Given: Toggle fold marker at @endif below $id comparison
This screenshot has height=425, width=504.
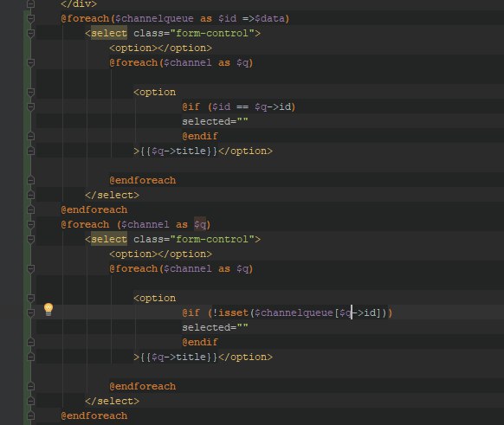Looking at the screenshot, I should [31, 136].
